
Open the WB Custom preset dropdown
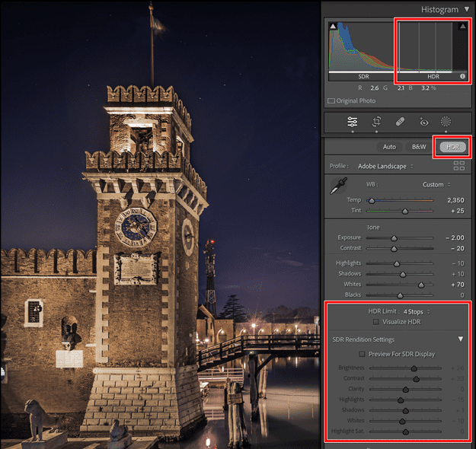point(436,184)
